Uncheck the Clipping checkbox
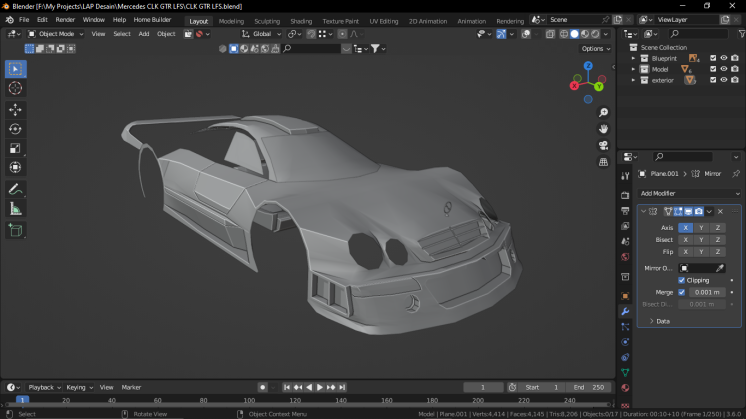The width and height of the screenshot is (746, 419). [682, 280]
